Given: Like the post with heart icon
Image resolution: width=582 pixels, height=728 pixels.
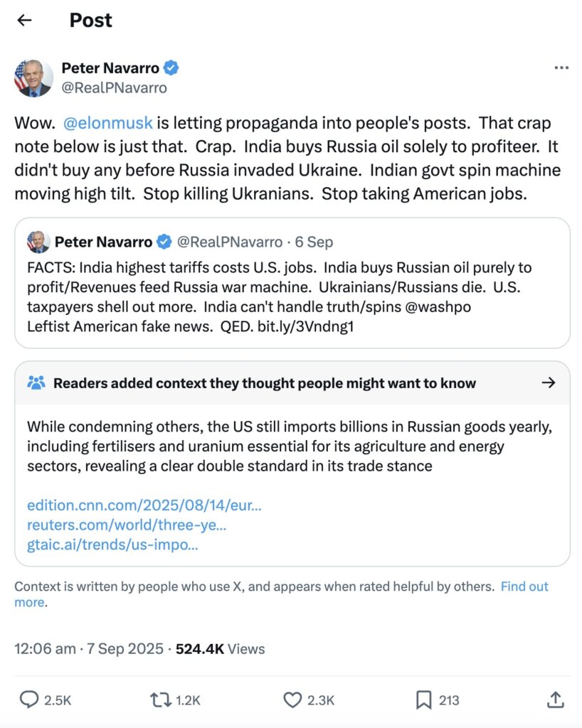Looking at the screenshot, I should click(x=293, y=700).
